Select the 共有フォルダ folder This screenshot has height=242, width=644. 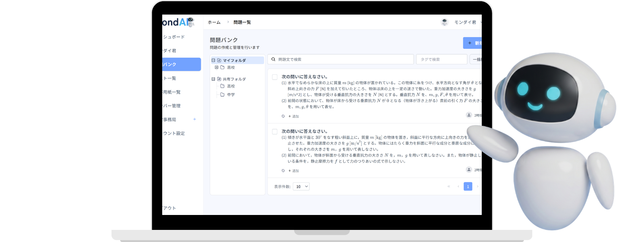(x=234, y=79)
